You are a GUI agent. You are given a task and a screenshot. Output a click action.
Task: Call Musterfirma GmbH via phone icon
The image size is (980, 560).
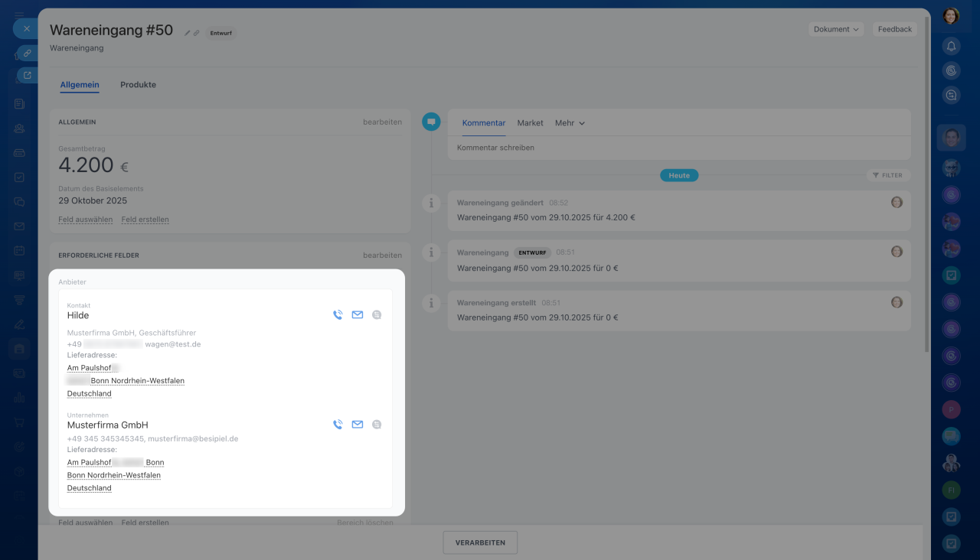pyautogui.click(x=338, y=425)
